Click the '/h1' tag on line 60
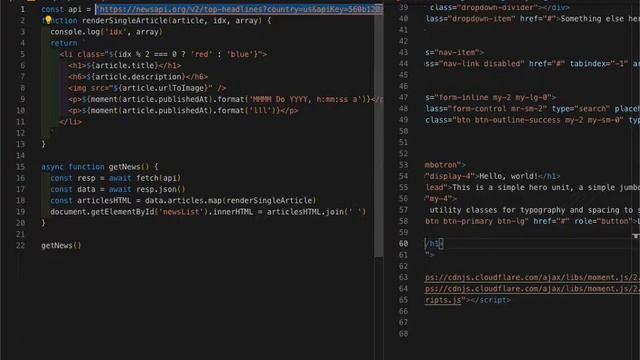This screenshot has height=360, width=640. pyautogui.click(x=433, y=244)
